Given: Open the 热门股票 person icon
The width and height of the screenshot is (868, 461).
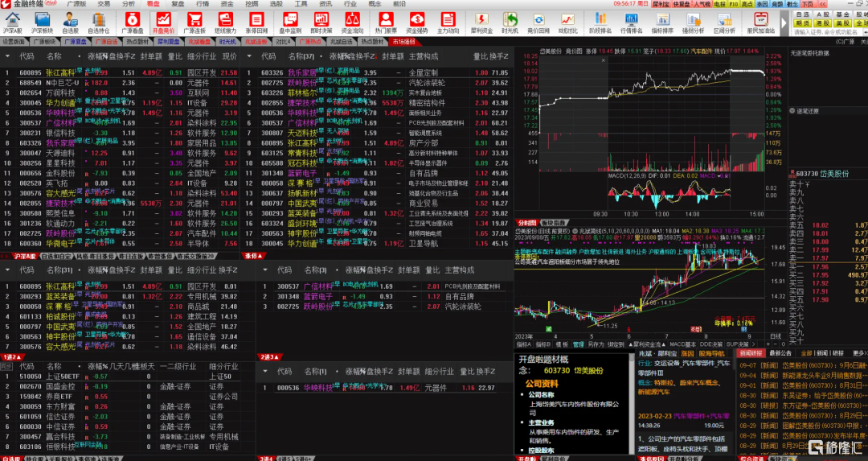Looking at the screenshot, I should tap(386, 21).
